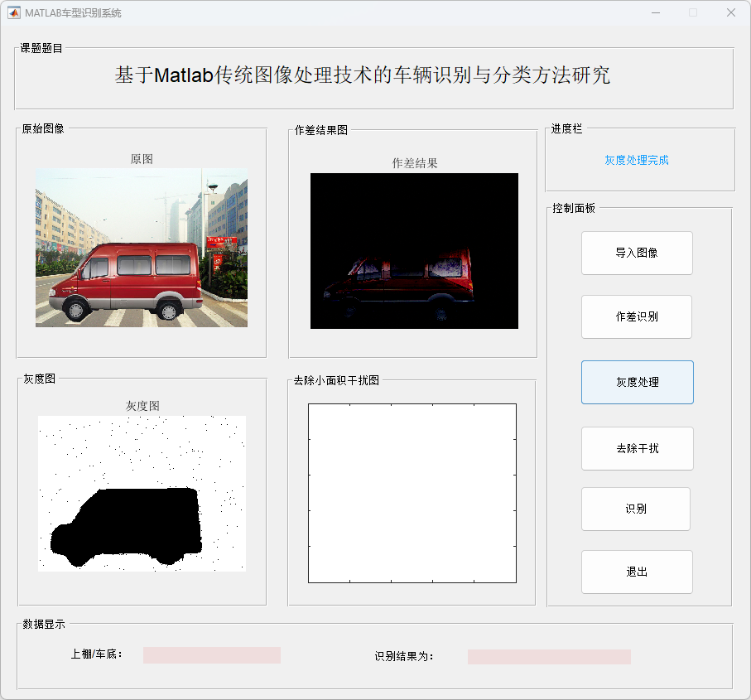This screenshot has width=751, height=700.
Task: Click the 灰度图 caption above the silhouette
Action: (142, 405)
